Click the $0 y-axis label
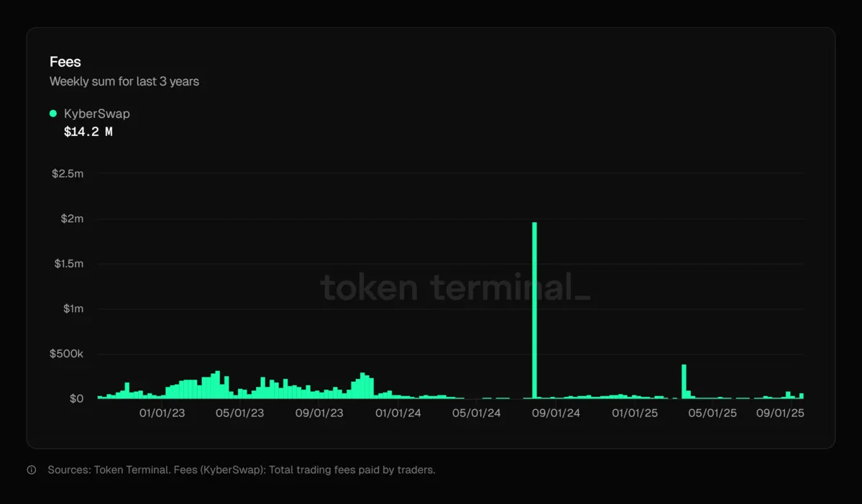The height and width of the screenshot is (504, 862). [x=76, y=398]
